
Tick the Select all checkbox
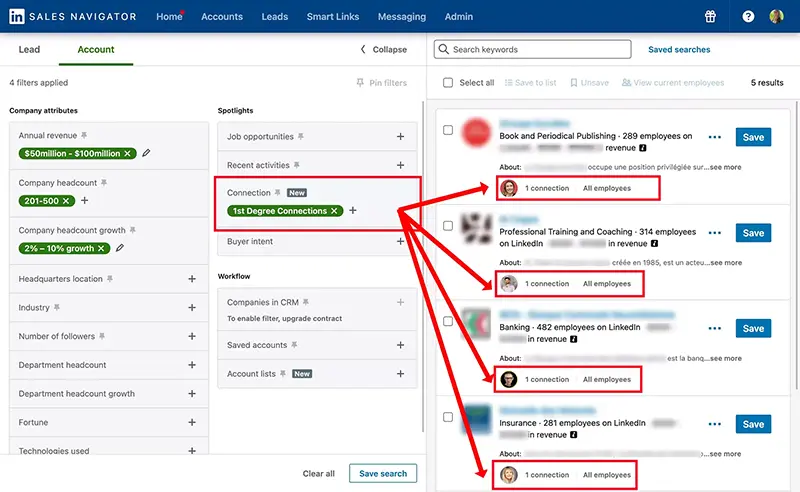(x=447, y=83)
